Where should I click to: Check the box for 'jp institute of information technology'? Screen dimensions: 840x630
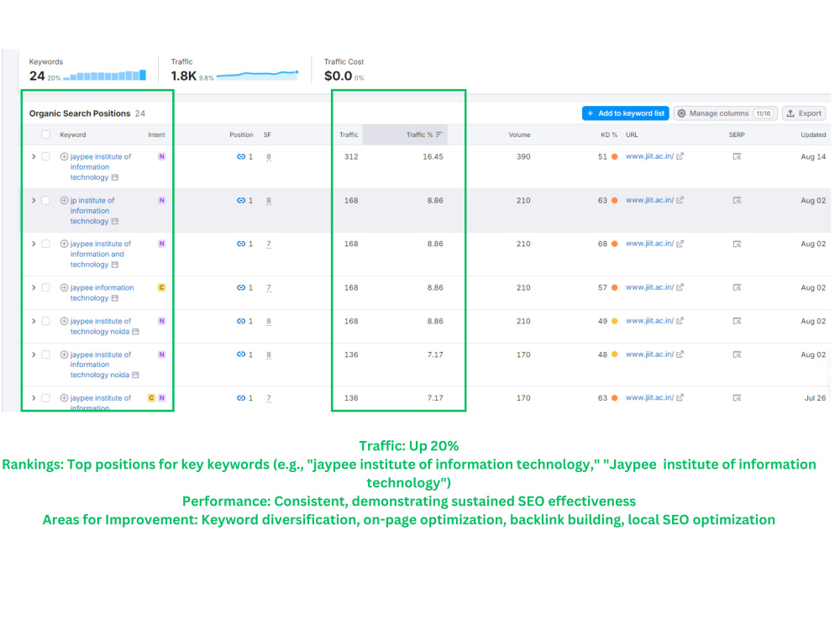[x=46, y=201]
